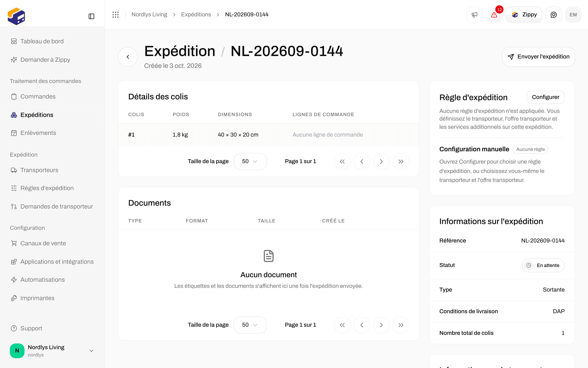
Task: Open Demander à Zippy
Action: click(x=52, y=60)
